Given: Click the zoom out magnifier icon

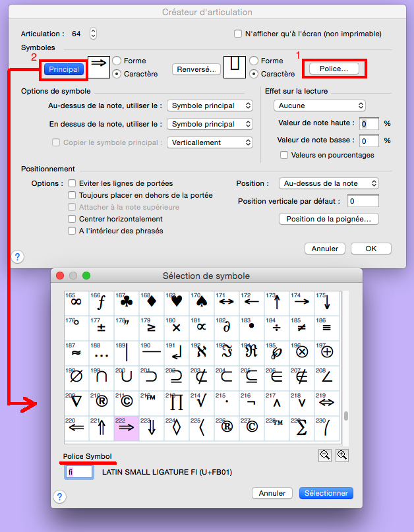Looking at the screenshot, I should point(323,455).
